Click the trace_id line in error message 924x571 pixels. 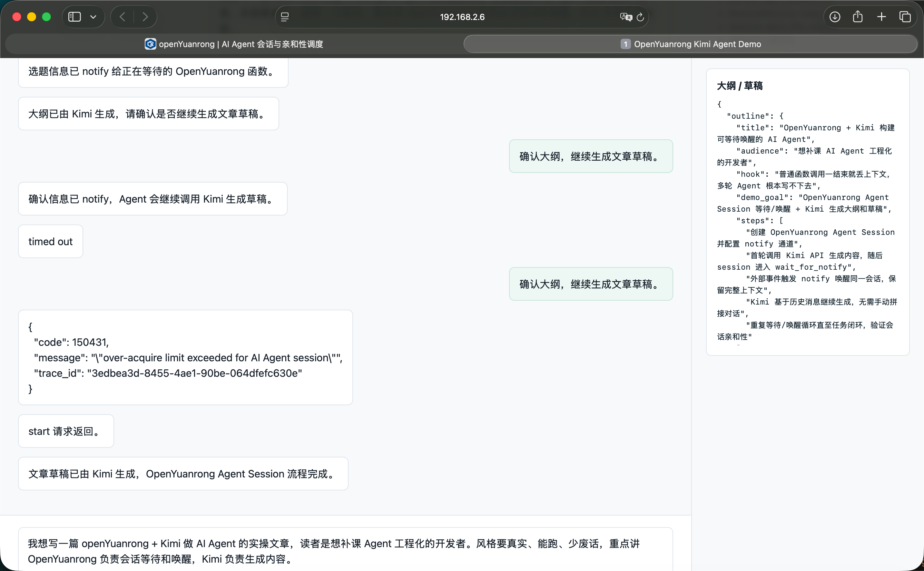point(168,373)
